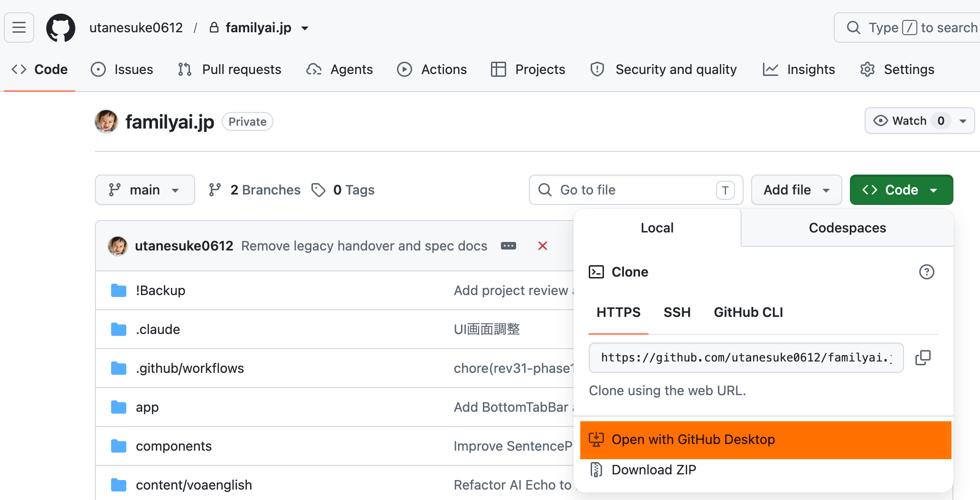Image resolution: width=980 pixels, height=500 pixels.
Task: Open 'Add BottomTabBar' commit message for app
Action: pyautogui.click(x=514, y=407)
